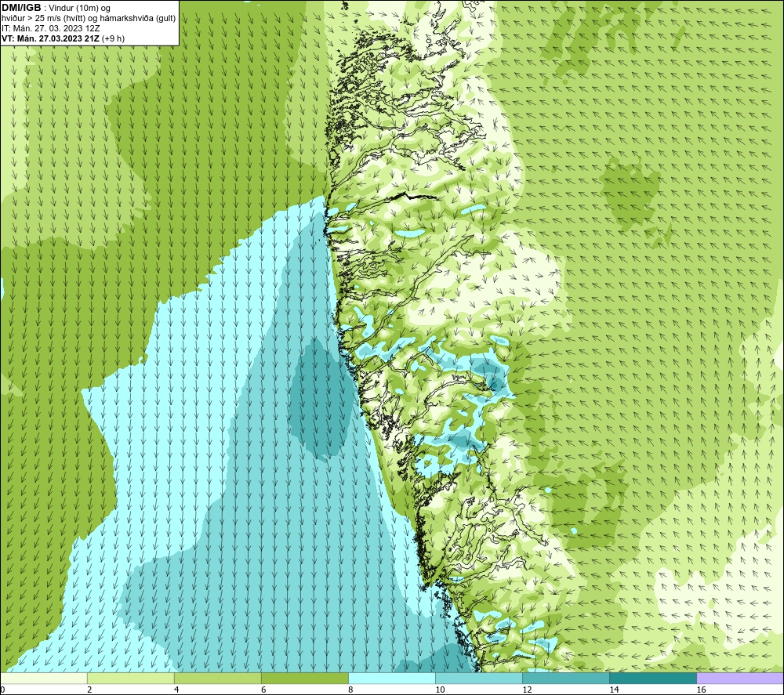Click the light green 2–4 m/s legend swatch
784x695 pixels.
[130, 678]
